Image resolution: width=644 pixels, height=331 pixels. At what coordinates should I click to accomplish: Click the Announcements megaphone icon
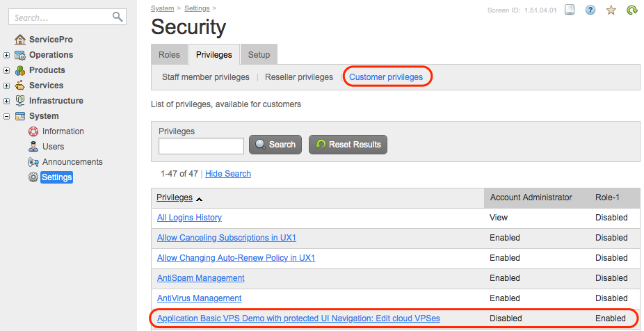coord(33,162)
